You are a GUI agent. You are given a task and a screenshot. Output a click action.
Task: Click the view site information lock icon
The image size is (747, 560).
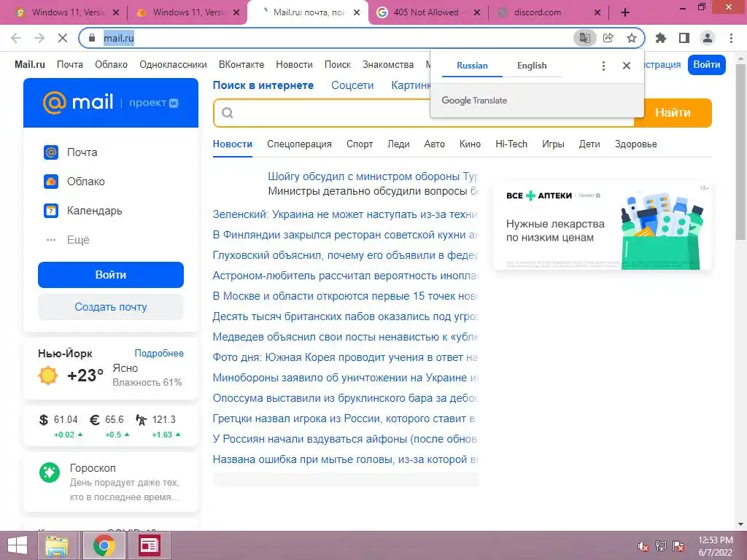point(92,38)
